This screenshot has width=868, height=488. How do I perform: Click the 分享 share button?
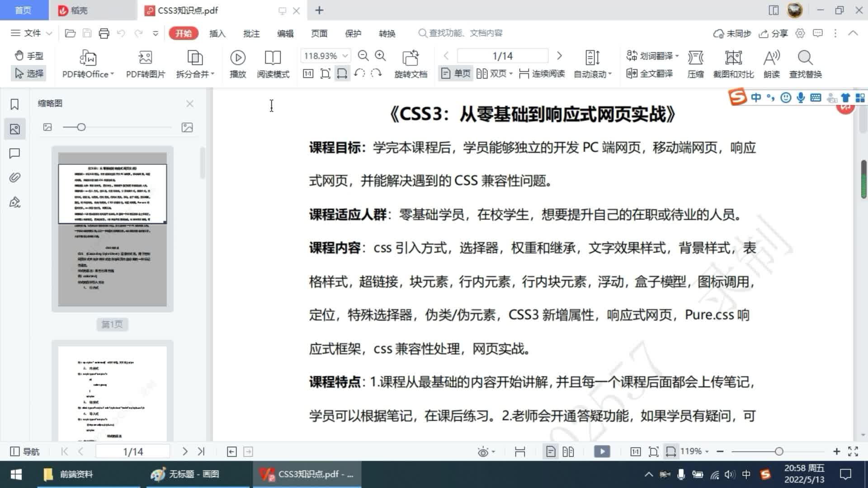(773, 33)
